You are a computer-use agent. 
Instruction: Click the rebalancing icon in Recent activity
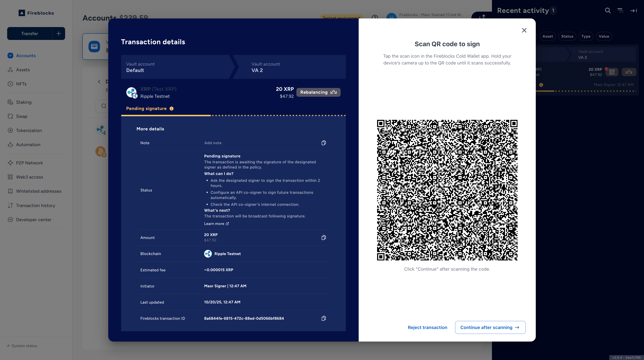[629, 72]
